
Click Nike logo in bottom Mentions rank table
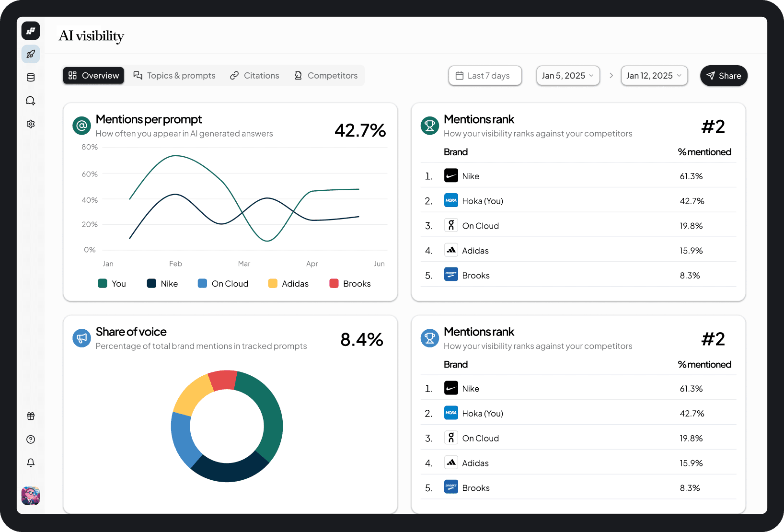click(451, 388)
